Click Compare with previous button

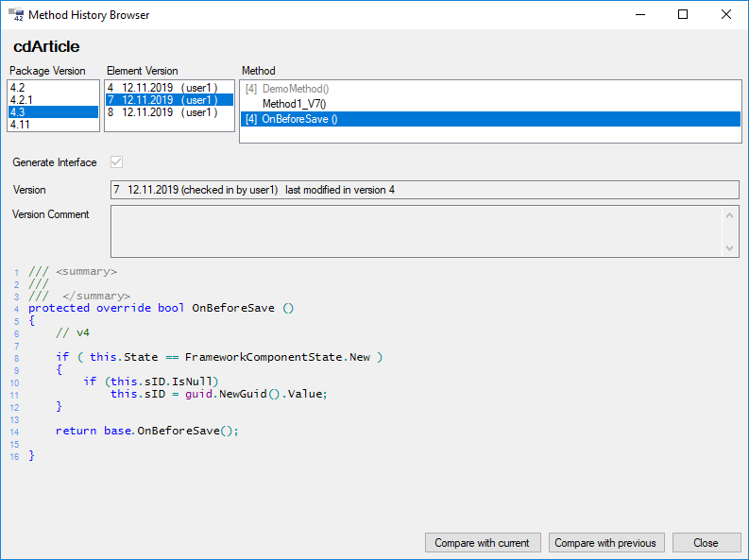coord(606,543)
